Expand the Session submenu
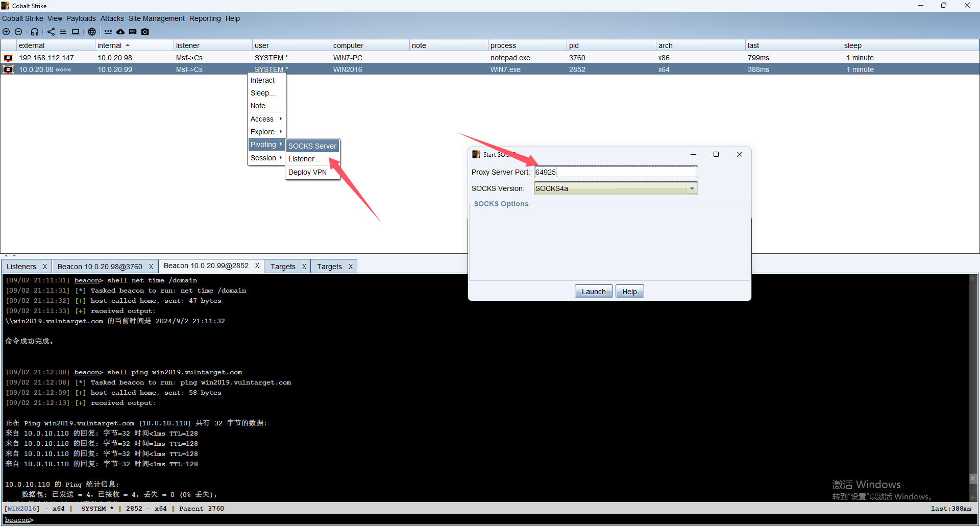 coord(266,158)
